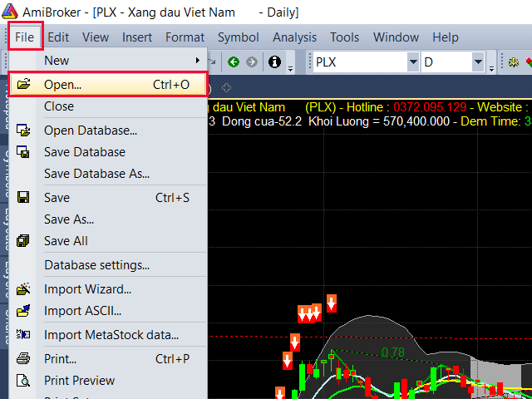Choose Print Preview entry

click(108, 381)
